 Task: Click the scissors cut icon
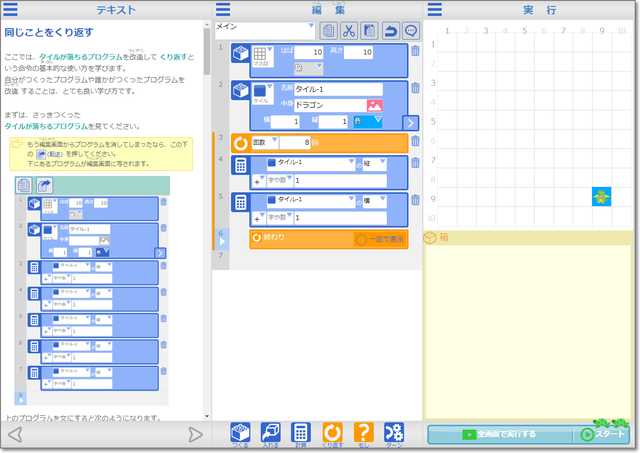click(x=348, y=31)
